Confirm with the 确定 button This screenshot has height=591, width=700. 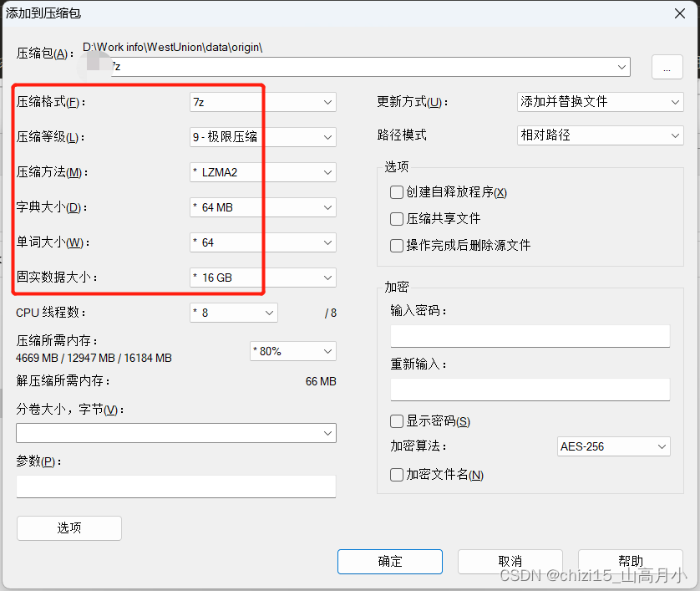[x=390, y=562]
